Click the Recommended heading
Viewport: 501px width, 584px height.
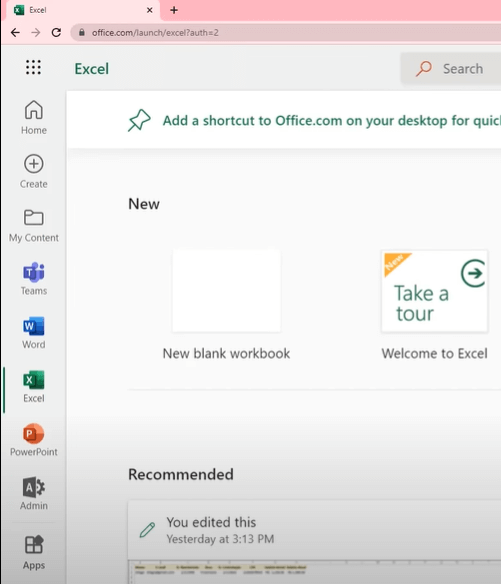pos(181,474)
